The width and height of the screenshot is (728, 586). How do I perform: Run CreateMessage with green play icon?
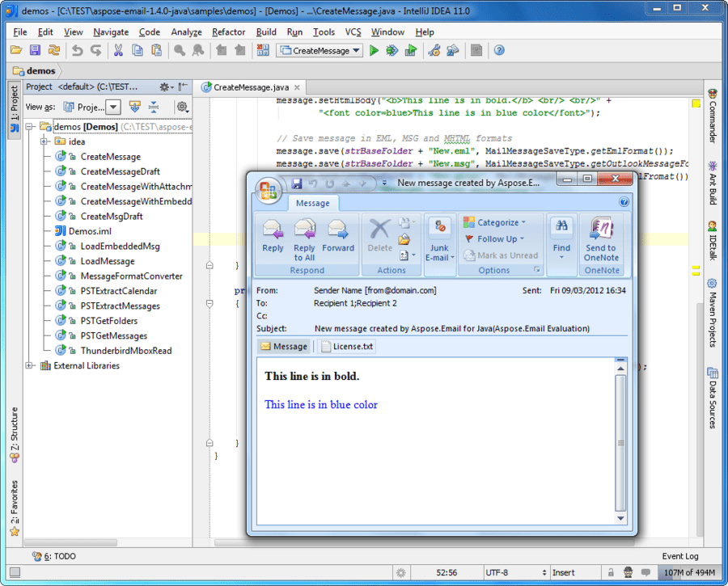pos(374,50)
